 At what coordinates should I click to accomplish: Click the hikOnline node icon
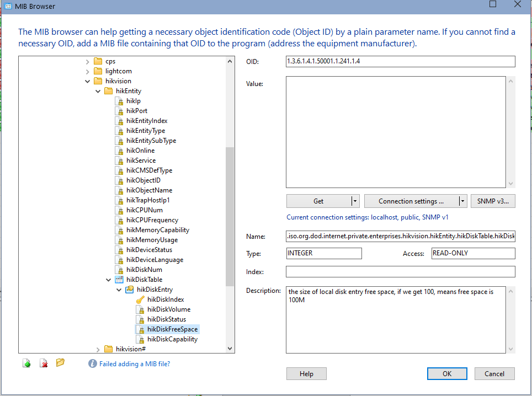click(x=119, y=150)
